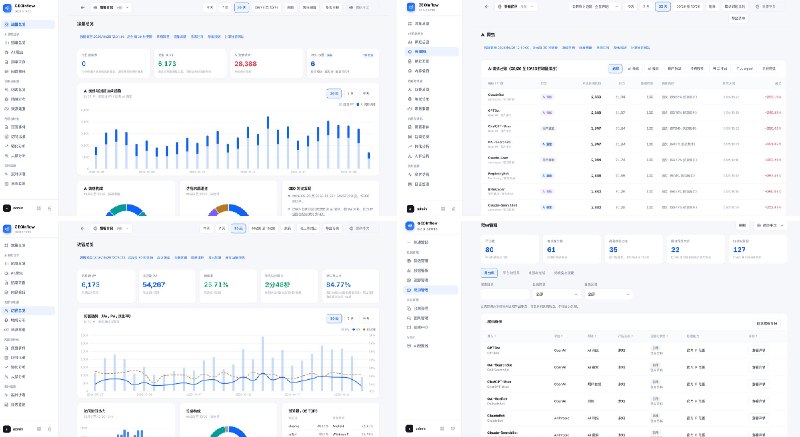
Task: Select the highlighted date-range button in the bot ranking header
Action: pyautogui.click(x=663, y=7)
